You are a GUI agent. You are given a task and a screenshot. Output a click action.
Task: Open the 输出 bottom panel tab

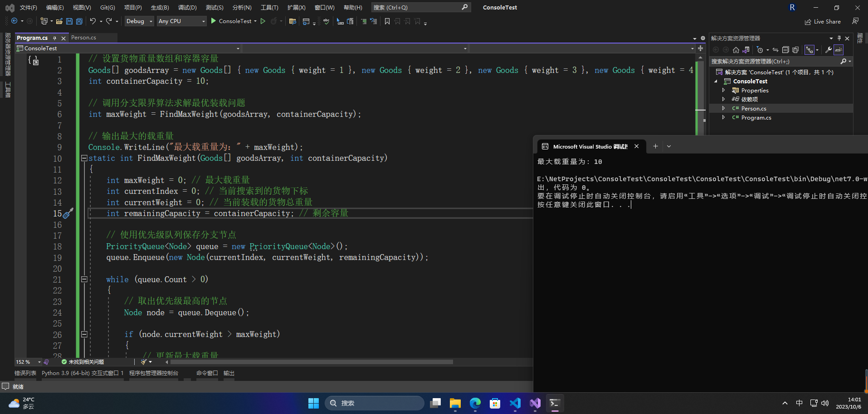229,373
